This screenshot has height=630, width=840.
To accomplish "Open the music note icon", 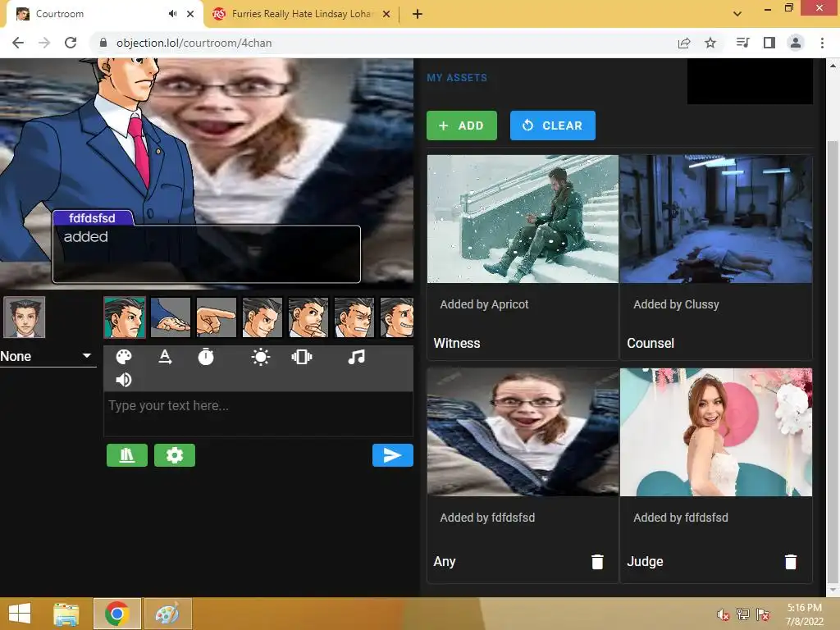I will [356, 357].
